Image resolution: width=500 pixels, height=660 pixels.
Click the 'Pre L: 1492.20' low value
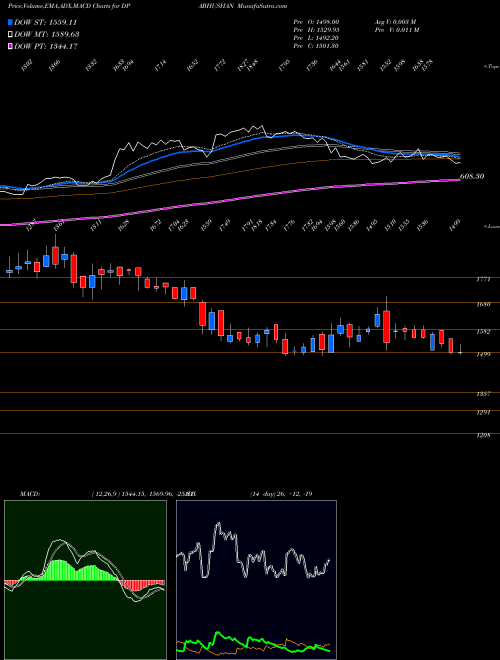click(x=316, y=38)
